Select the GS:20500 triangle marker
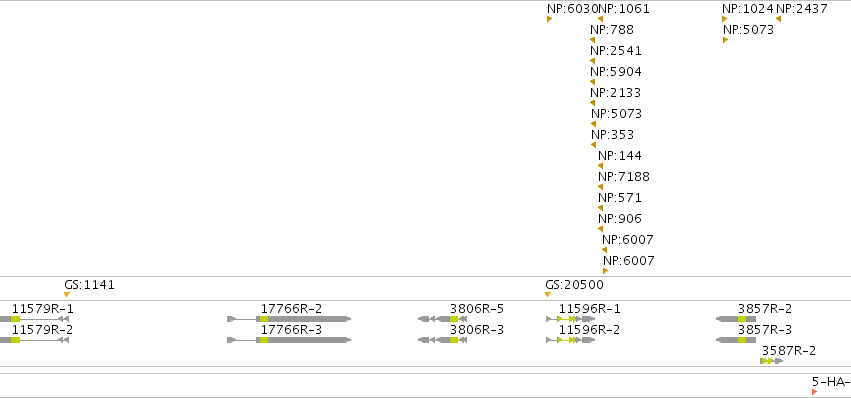This screenshot has width=851, height=398. (x=548, y=294)
